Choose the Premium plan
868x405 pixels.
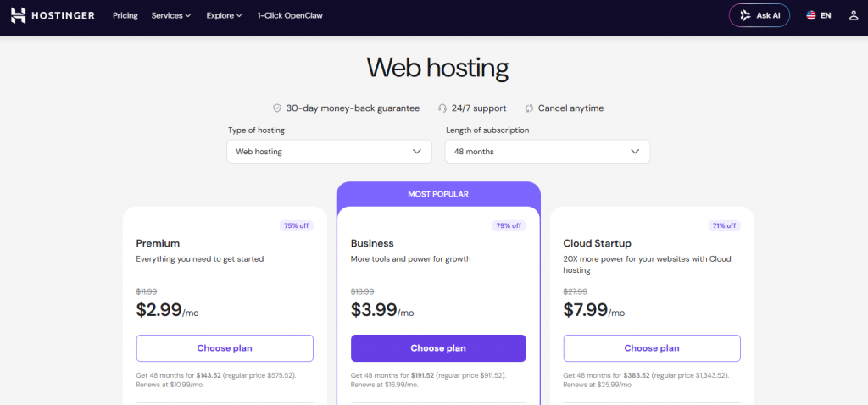point(225,348)
